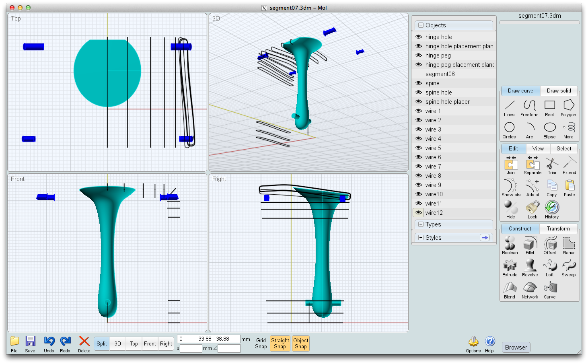The height and width of the screenshot is (364, 588).
Task: Click the distance input field
Action: coord(191,349)
